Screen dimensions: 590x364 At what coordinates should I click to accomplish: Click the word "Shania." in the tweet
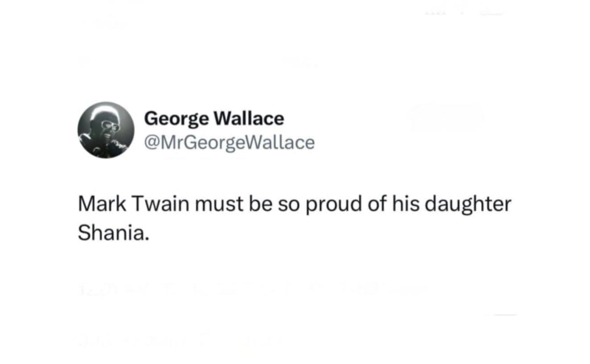tap(112, 233)
